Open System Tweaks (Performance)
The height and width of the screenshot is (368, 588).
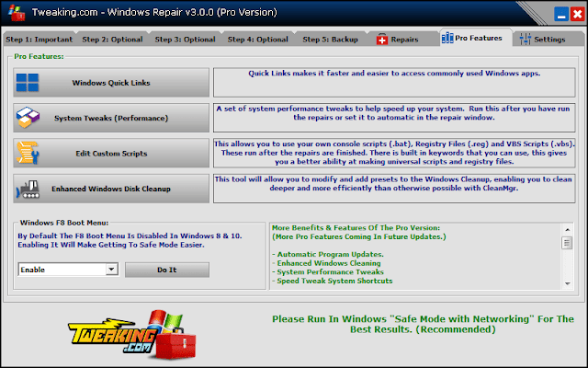(111, 118)
